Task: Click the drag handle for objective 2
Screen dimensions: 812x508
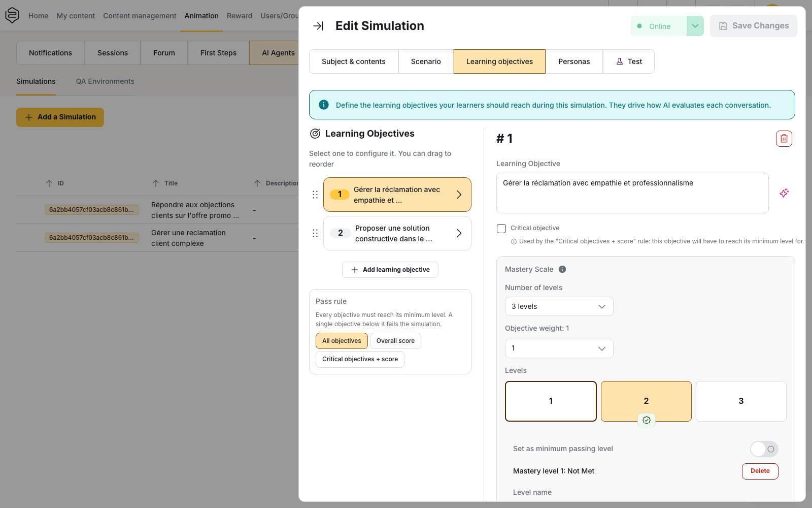Action: [315, 233]
